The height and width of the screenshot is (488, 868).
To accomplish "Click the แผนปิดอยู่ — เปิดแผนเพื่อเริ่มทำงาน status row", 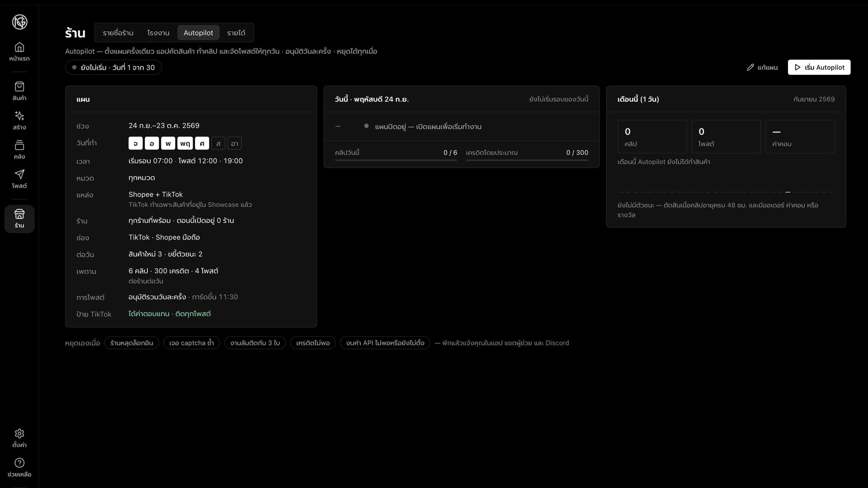I will coord(461,126).
